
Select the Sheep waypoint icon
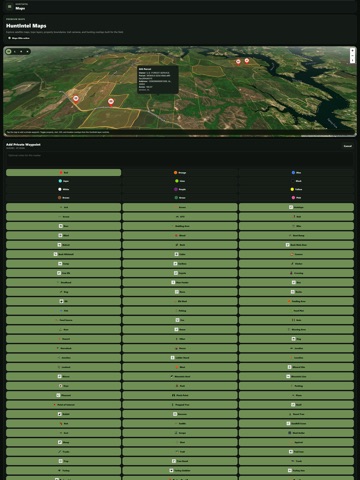pyautogui.click(x=63, y=442)
